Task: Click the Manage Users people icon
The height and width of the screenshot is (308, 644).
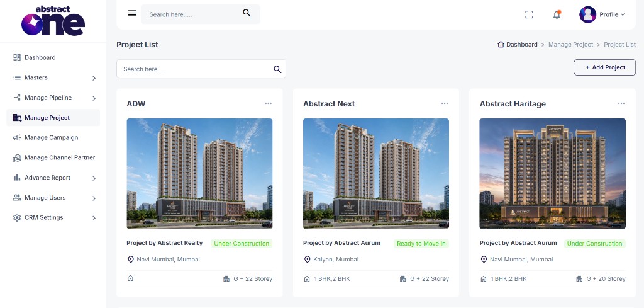Action: point(17,197)
